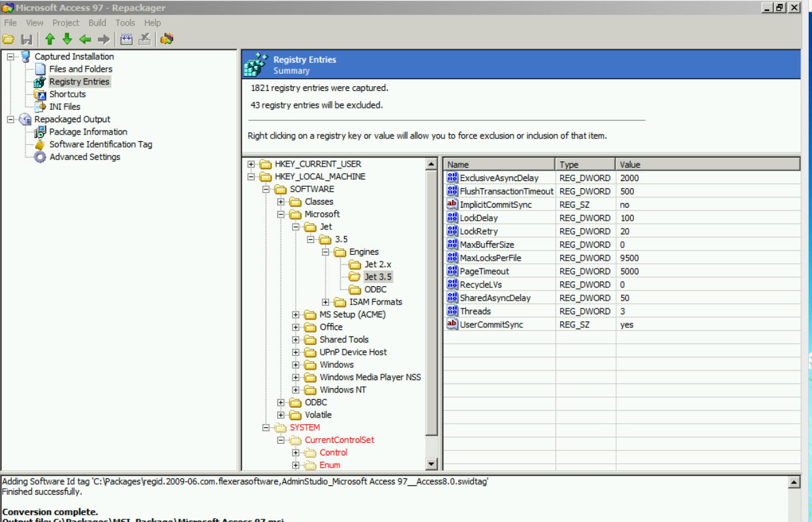Select the FlushTransactionTimeout value name
Viewport: 812px width, 522px height.
pos(507,191)
